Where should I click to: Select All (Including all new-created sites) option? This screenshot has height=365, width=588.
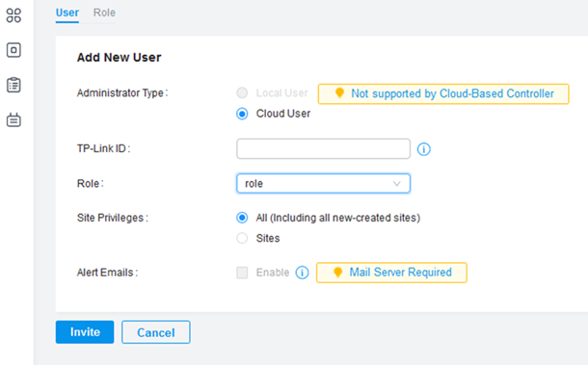tap(242, 218)
